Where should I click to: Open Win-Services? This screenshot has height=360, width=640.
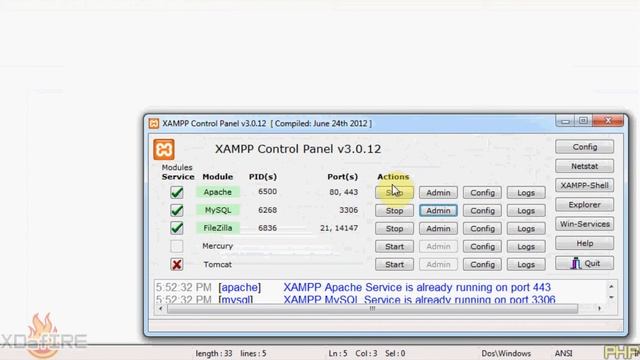(584, 224)
